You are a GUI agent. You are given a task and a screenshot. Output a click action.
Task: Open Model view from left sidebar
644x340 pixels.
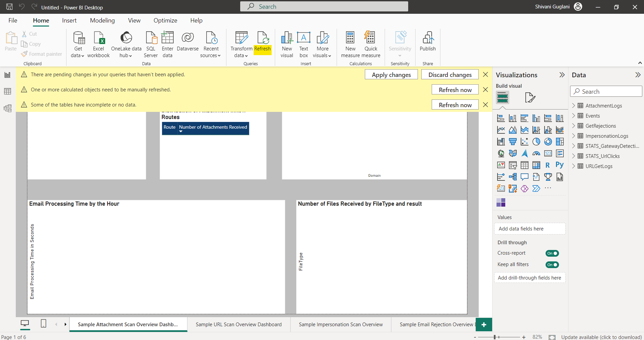7,108
